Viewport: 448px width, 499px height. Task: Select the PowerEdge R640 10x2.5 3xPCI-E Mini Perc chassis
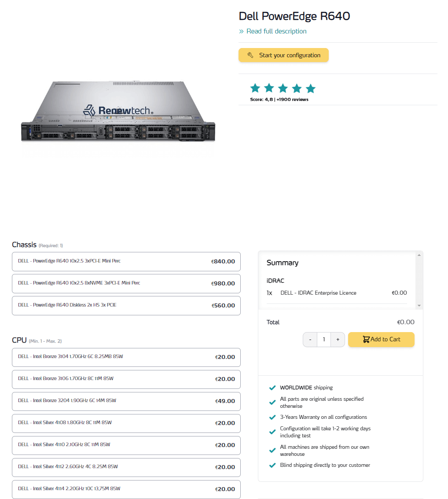click(x=126, y=261)
